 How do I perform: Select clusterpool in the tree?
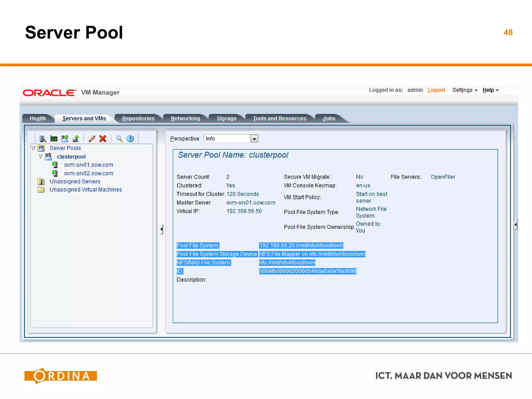click(x=71, y=157)
